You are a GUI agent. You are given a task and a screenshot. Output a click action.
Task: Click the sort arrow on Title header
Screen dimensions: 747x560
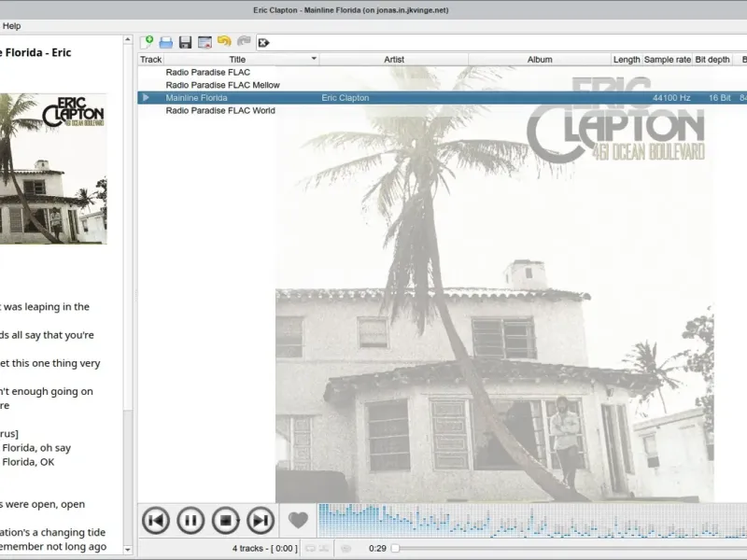[314, 59]
